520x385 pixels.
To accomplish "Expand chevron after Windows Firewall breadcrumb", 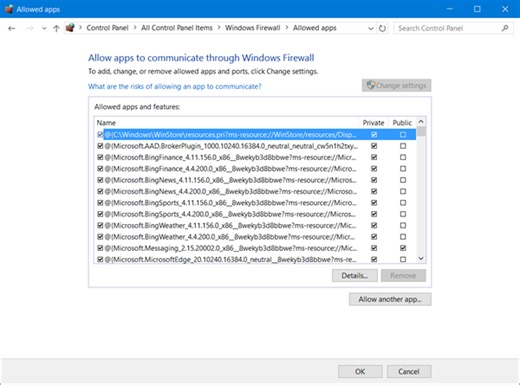I will pyautogui.click(x=287, y=28).
